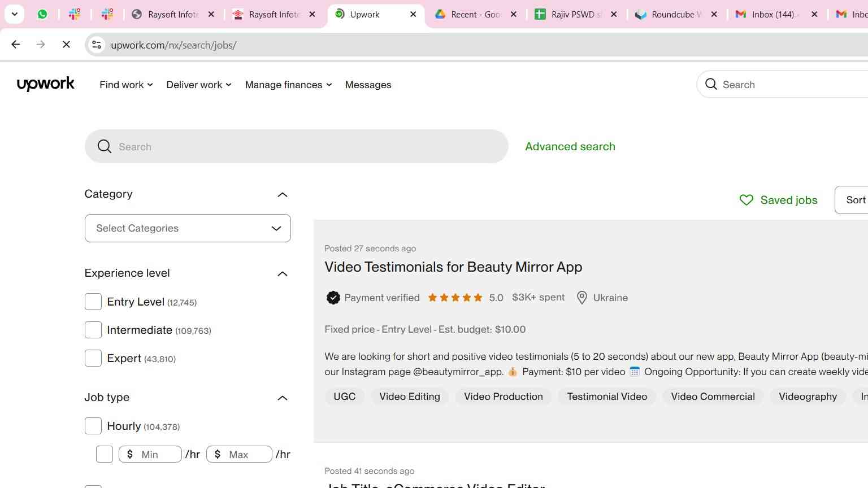Screen dimensions: 868x488
Task: Check the Expert checkbox
Action: [x=93, y=358]
